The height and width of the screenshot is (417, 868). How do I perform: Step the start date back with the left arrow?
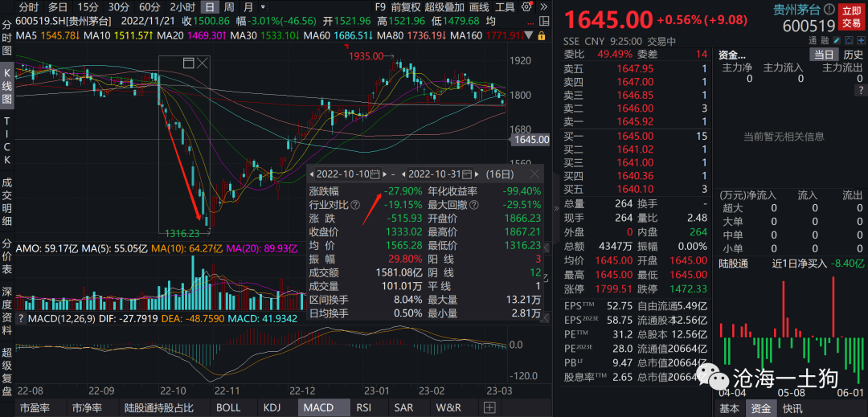coord(312,174)
